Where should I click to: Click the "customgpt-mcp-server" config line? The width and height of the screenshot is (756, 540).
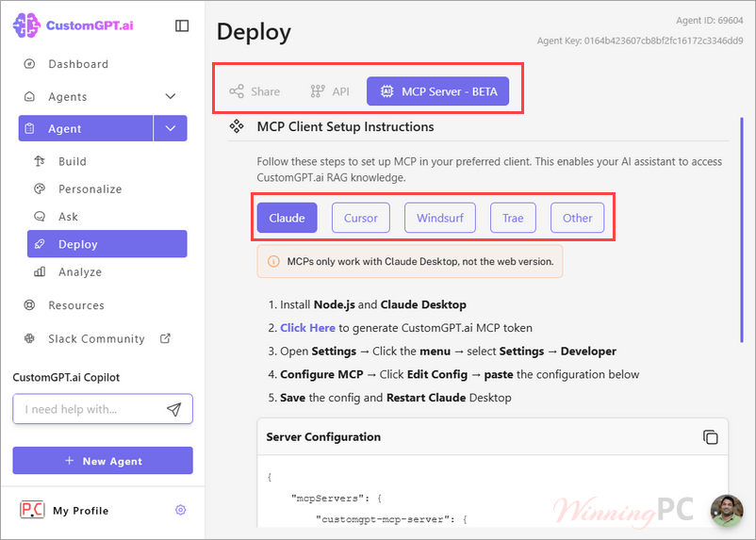tap(391, 519)
